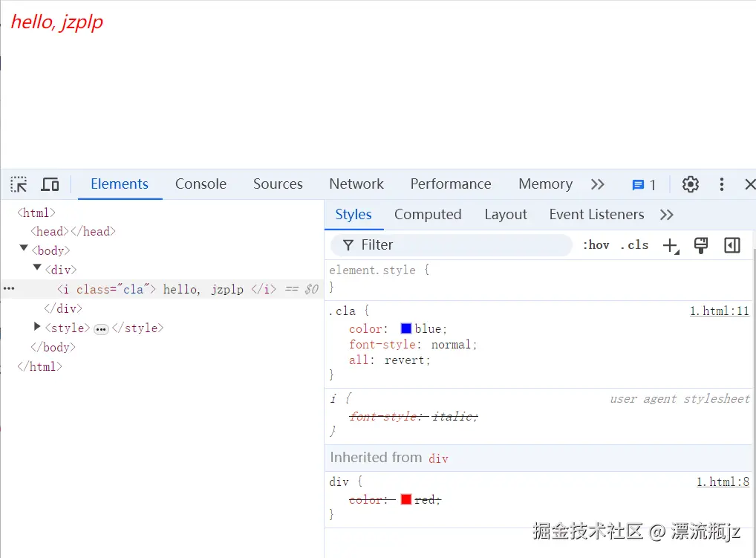Viewport: 756px width, 558px height.
Task: Open the rendering emulation brush icon
Action: pyautogui.click(x=701, y=245)
